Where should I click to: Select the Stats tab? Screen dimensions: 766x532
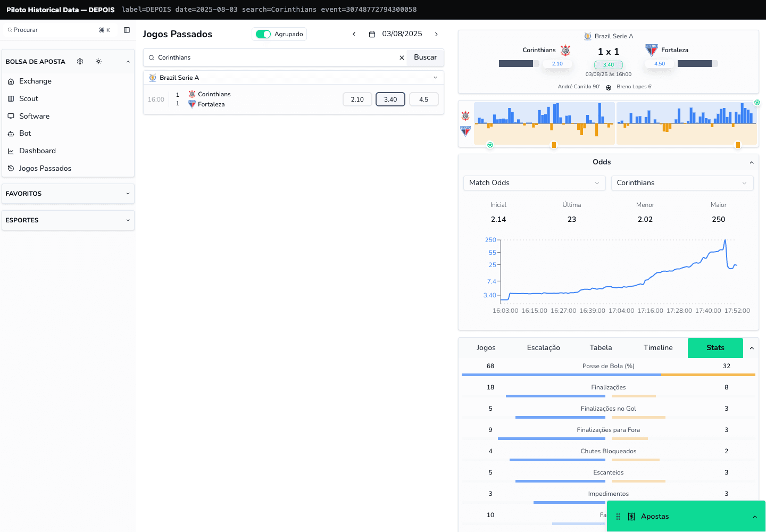[715, 348]
